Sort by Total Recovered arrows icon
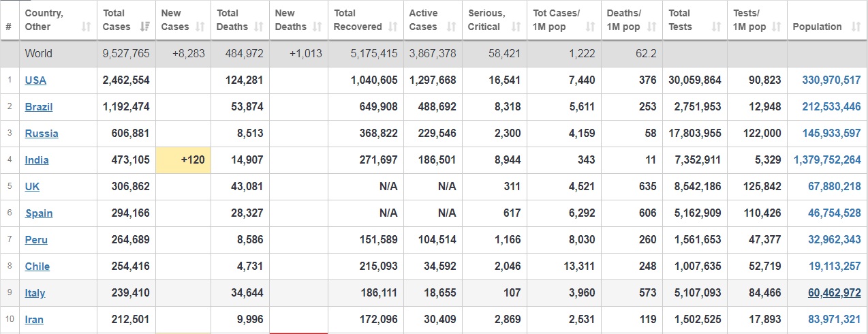The width and height of the screenshot is (868, 334). coord(393,27)
